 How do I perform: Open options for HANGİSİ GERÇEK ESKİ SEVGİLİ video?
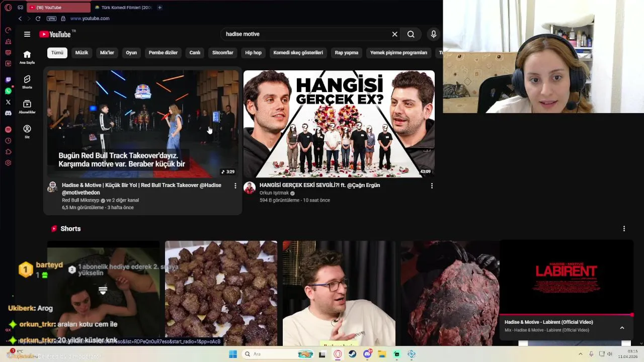[431, 186]
